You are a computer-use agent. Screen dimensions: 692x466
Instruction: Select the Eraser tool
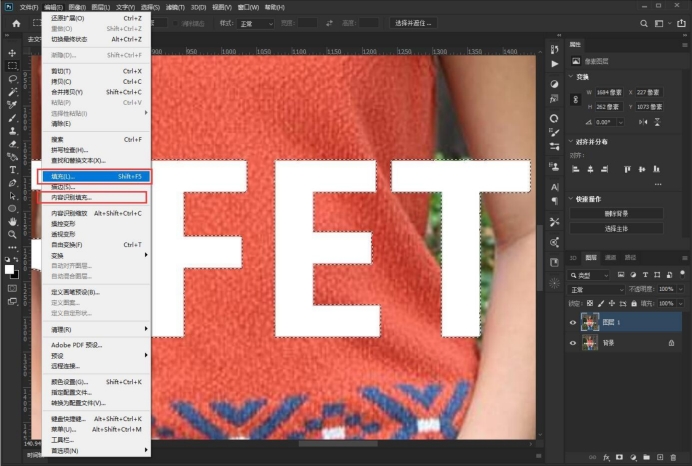[12, 144]
